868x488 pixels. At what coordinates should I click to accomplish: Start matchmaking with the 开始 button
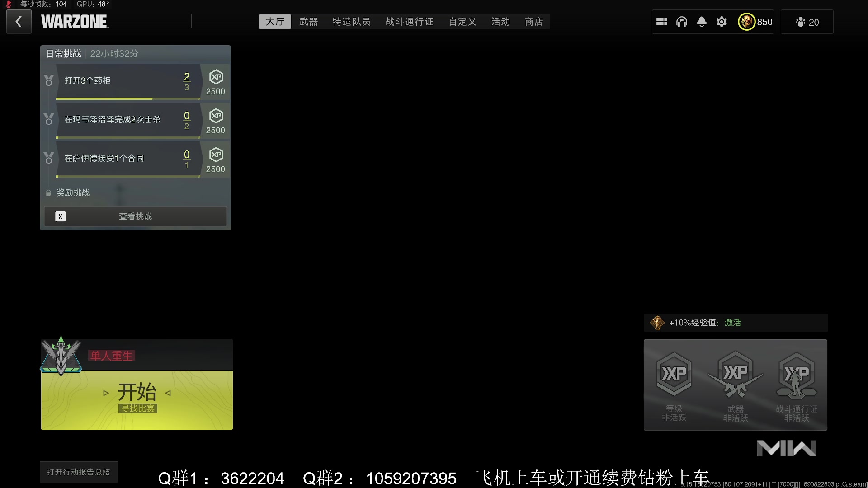(x=137, y=400)
